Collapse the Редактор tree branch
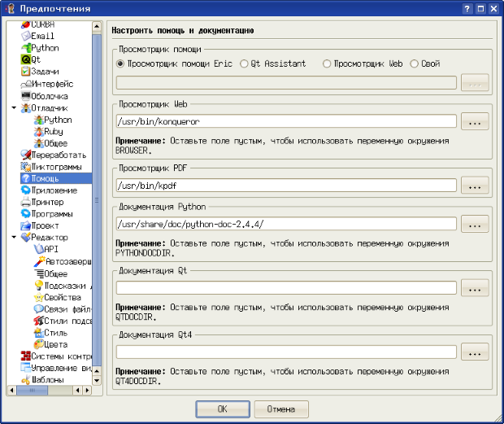Viewport: 504px width, 424px height. pos(14,238)
